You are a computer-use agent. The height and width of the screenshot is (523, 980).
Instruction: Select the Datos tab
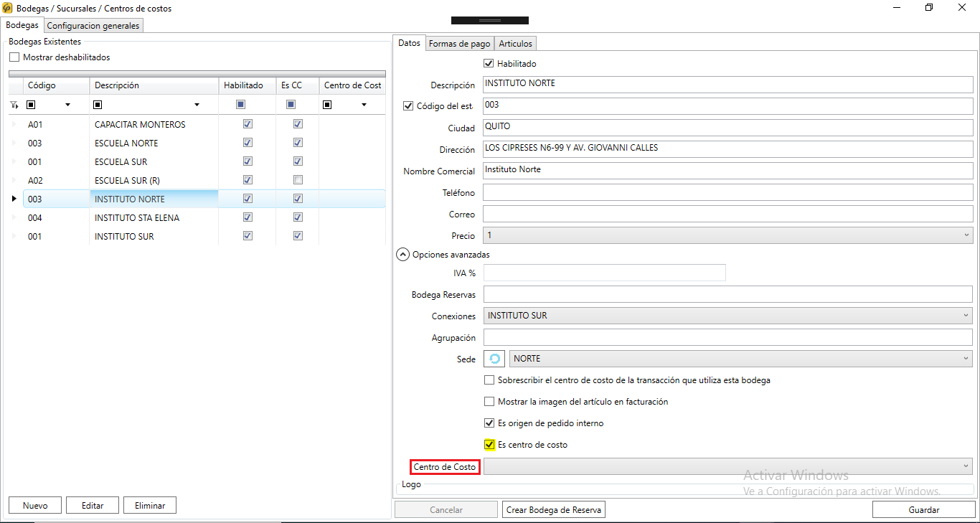409,43
